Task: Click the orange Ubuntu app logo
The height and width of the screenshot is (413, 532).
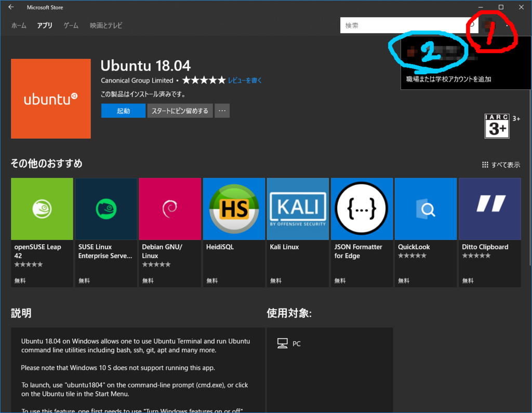Action: point(51,99)
